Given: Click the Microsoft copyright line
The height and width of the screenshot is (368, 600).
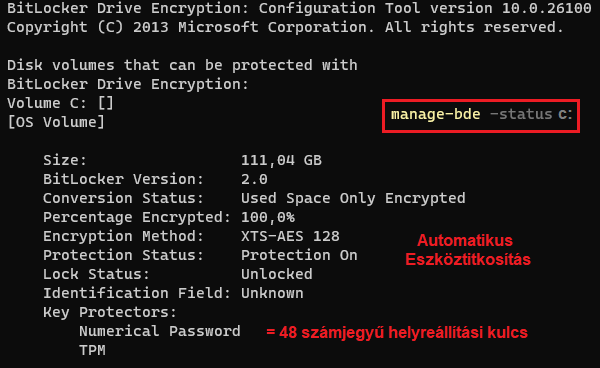Looking at the screenshot, I should [285, 27].
